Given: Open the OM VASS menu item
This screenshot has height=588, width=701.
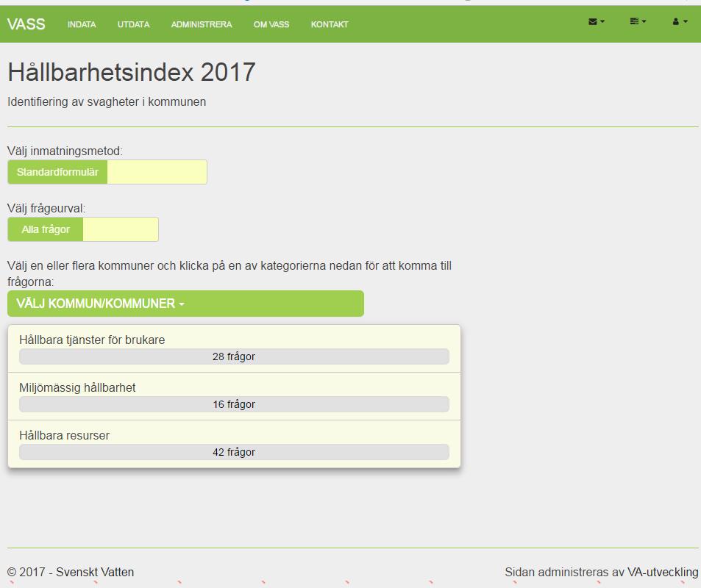Looking at the screenshot, I should [271, 24].
